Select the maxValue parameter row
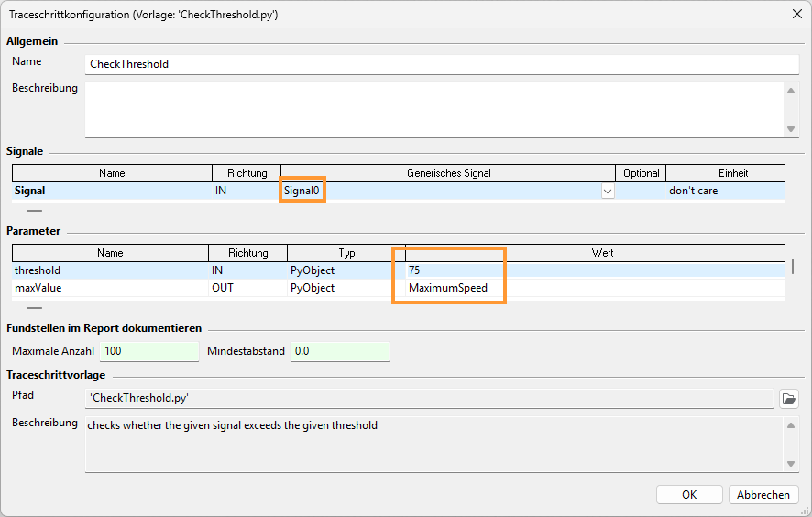The width and height of the screenshot is (812, 517). tap(399, 288)
